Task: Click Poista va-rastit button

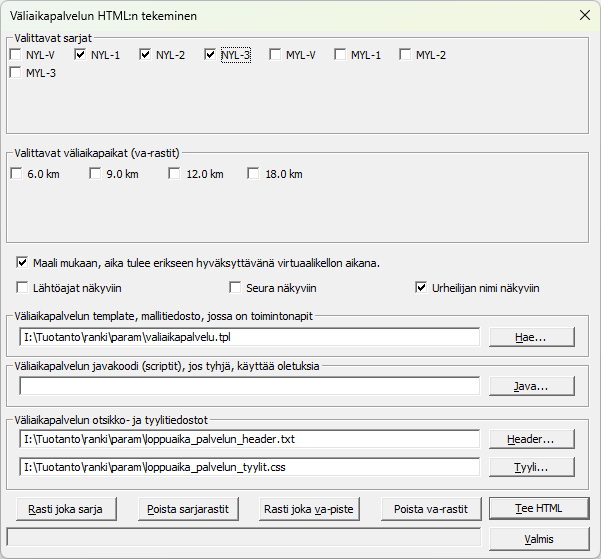Action: pos(431,508)
